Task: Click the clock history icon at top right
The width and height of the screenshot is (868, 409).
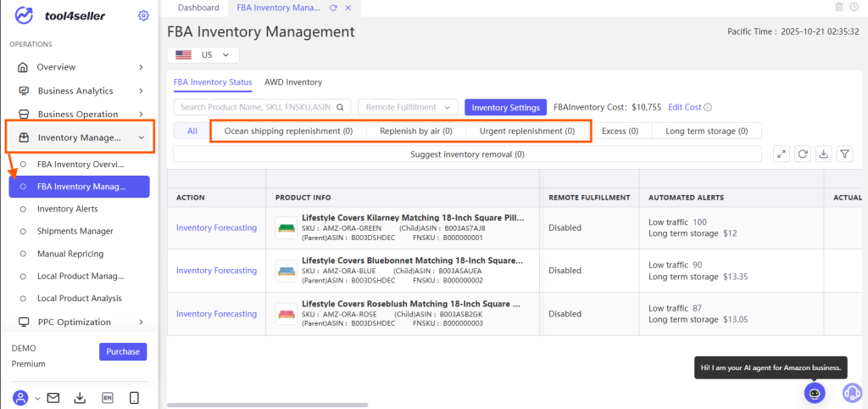Action: point(854,7)
